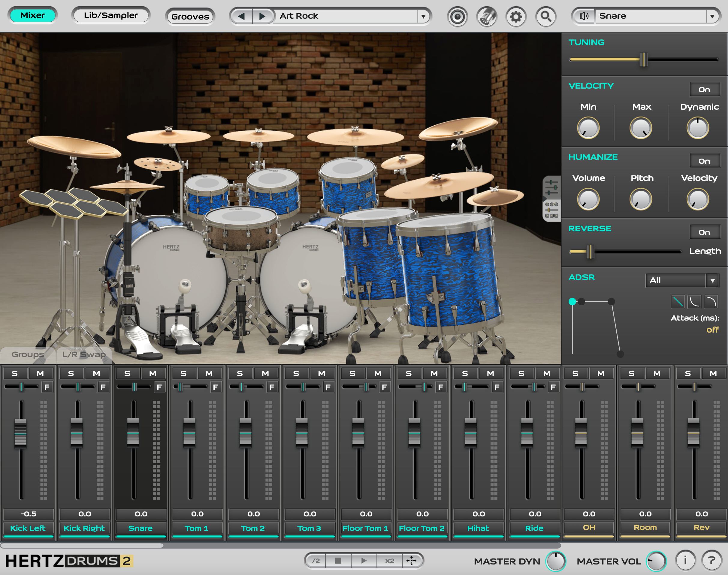Select the concave ADSR curve shape
728x575 pixels.
(x=694, y=302)
